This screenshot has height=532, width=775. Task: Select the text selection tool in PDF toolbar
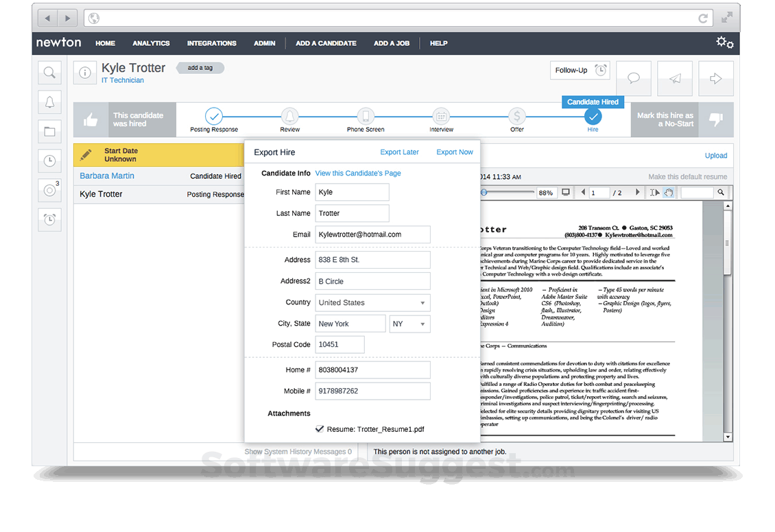[x=654, y=193]
